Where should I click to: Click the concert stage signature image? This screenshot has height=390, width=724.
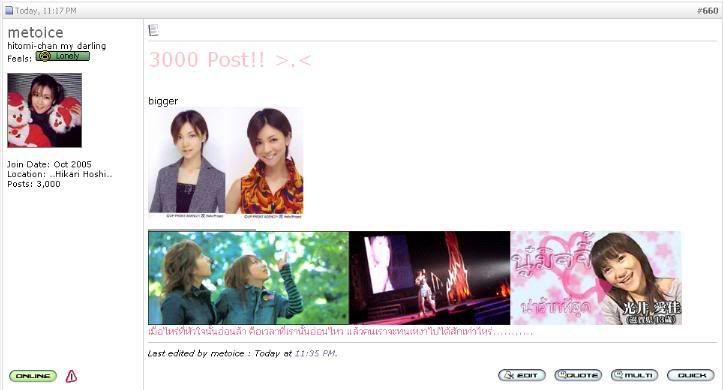430,278
